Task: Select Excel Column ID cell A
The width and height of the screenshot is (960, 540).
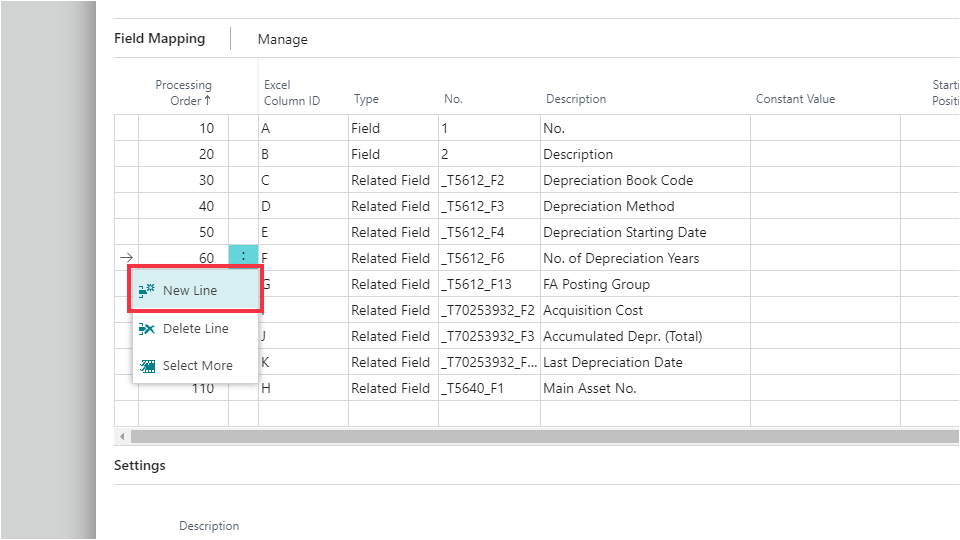Action: [303, 128]
